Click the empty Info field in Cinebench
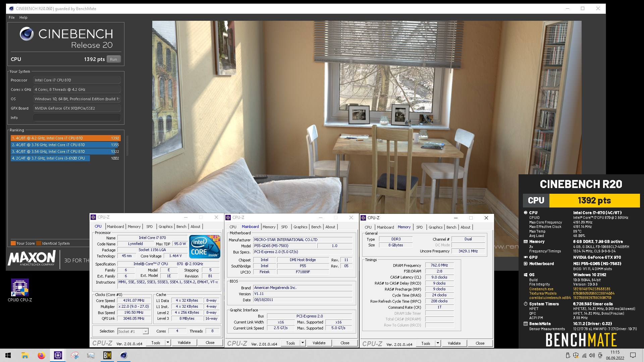The height and width of the screenshot is (362, 644). (77, 118)
